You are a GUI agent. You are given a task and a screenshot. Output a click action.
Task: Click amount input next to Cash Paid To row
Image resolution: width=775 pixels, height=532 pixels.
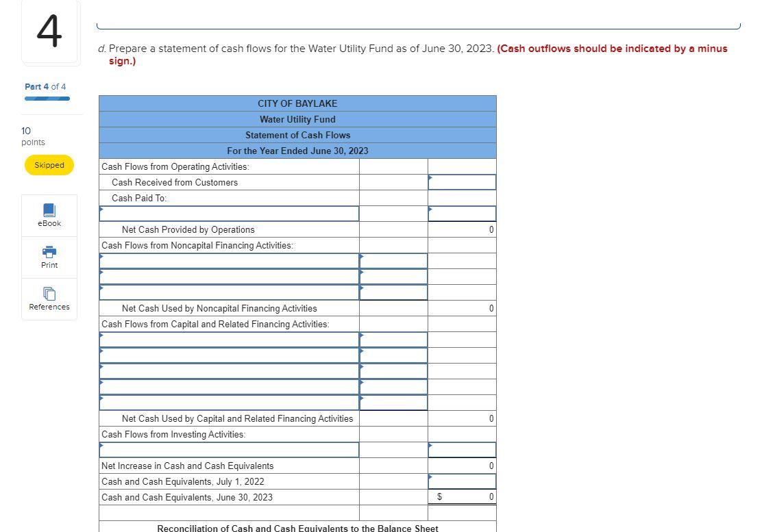[461, 214]
